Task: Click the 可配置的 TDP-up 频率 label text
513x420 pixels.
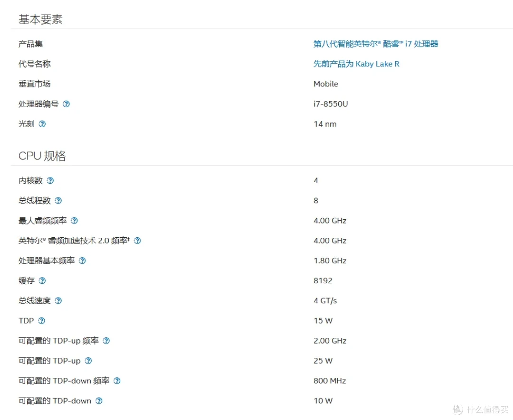Action: (58, 341)
